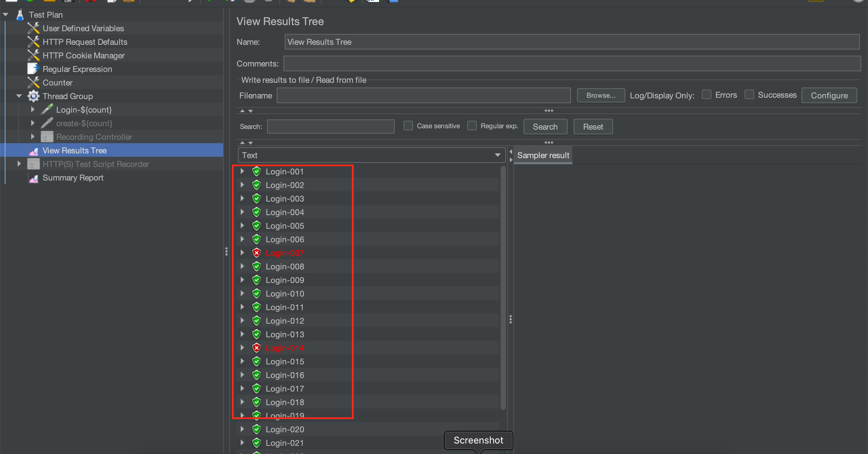The width and height of the screenshot is (868, 454).
Task: Click the Test Plan flask icon
Action: (x=20, y=14)
